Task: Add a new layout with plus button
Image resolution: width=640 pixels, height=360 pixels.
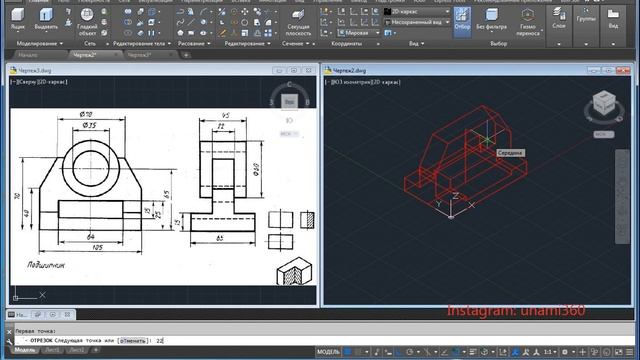Action: (x=96, y=350)
